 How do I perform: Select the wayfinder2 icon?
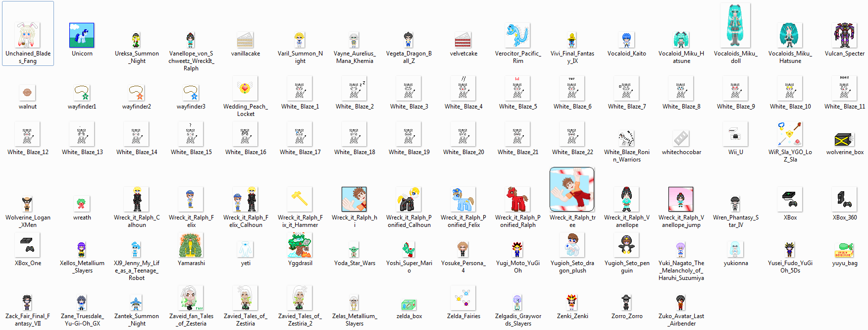click(136, 93)
